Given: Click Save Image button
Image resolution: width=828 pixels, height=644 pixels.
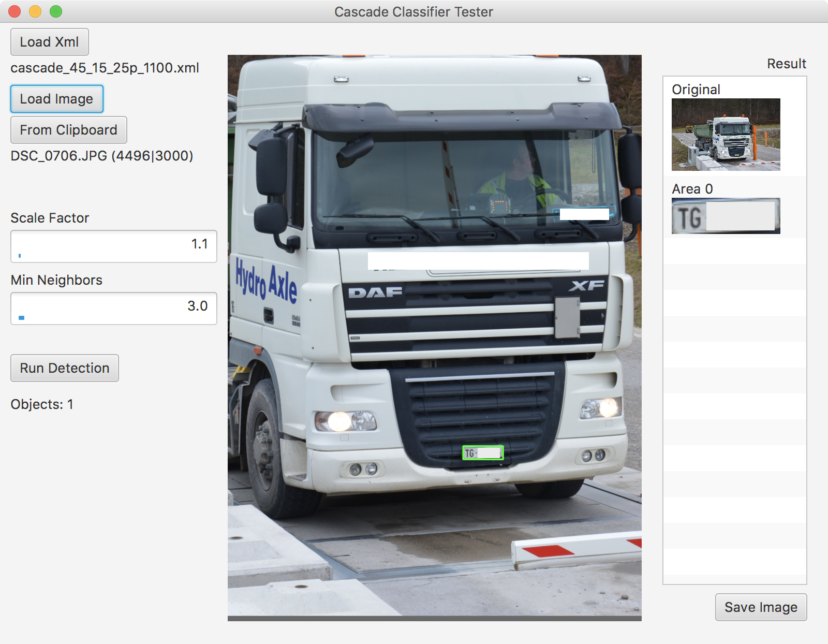Looking at the screenshot, I should pyautogui.click(x=761, y=607).
